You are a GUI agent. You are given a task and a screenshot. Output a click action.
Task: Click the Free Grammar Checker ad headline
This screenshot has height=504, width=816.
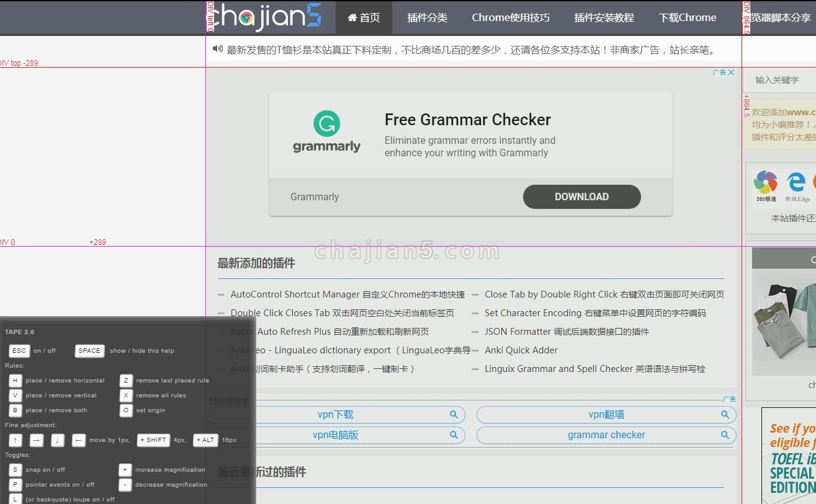tap(467, 120)
